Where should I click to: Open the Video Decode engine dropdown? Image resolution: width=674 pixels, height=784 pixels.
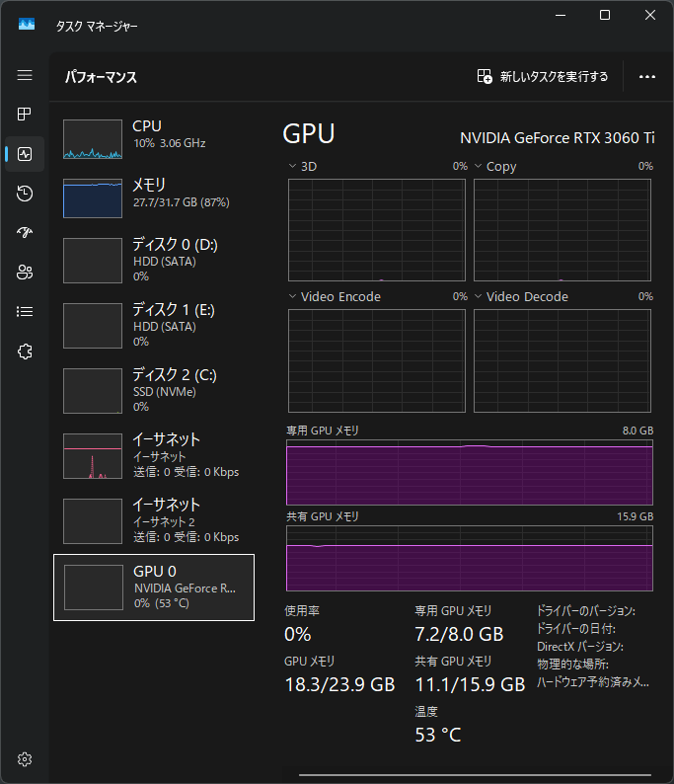(x=479, y=296)
